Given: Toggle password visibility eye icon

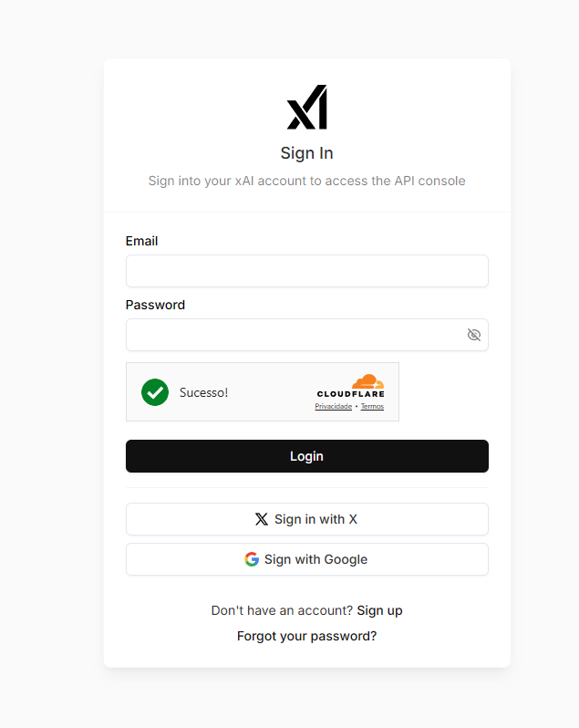Looking at the screenshot, I should [x=473, y=335].
